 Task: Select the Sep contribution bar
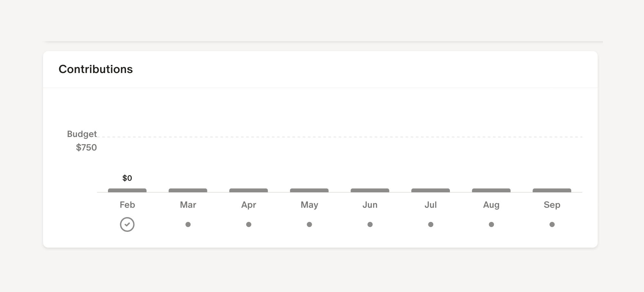click(552, 190)
